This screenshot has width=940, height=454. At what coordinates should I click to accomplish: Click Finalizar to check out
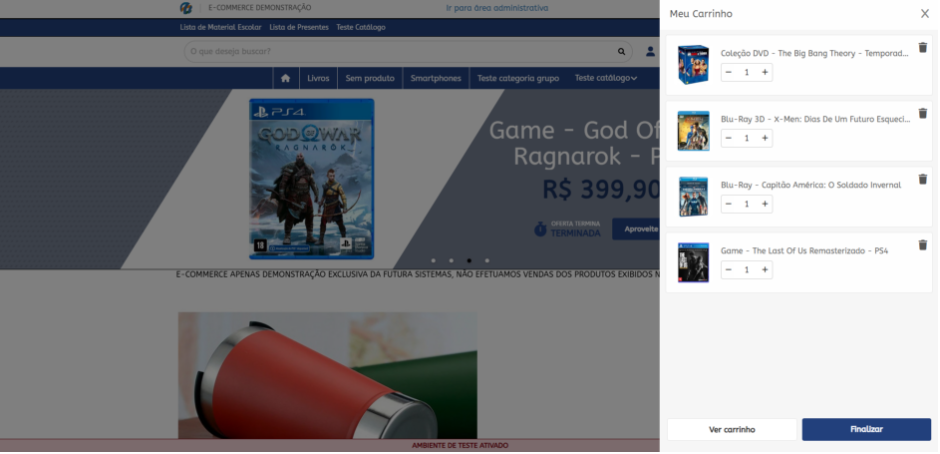pos(866,429)
